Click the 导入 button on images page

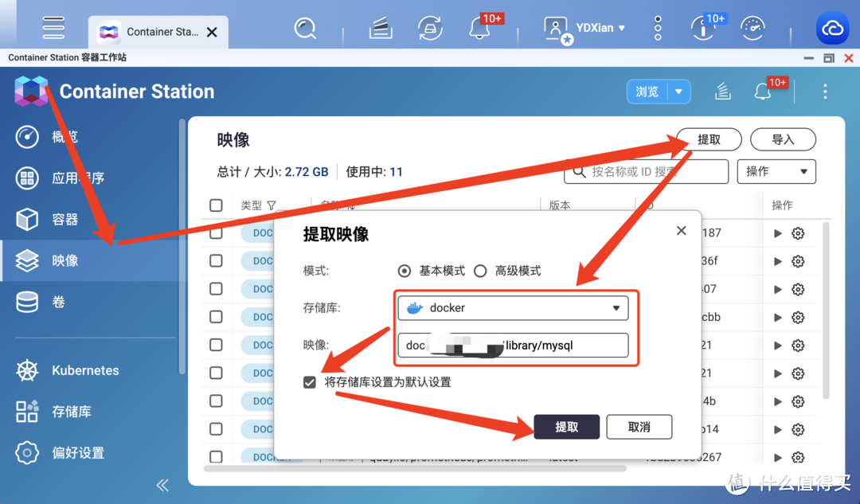coord(781,139)
